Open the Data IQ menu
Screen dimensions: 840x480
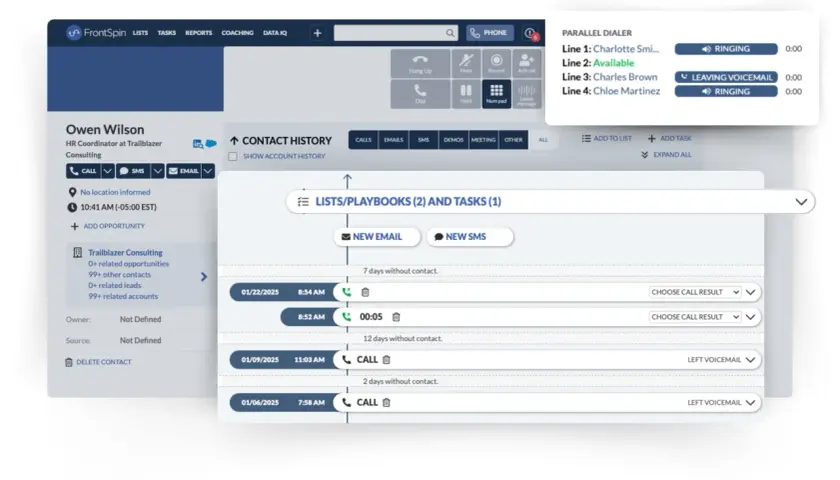tap(275, 33)
